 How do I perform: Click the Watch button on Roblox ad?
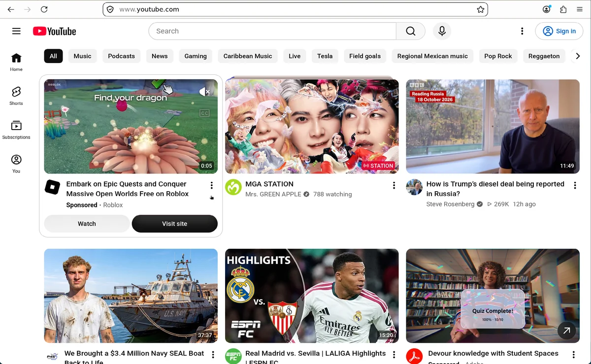point(87,224)
